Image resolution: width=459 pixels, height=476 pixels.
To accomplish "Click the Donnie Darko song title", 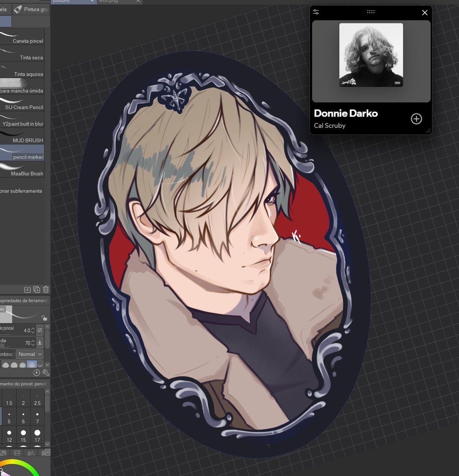I will click(x=346, y=113).
